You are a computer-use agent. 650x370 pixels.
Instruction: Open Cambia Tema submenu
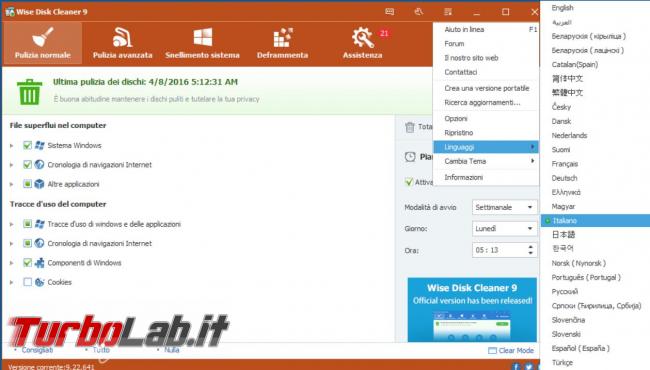click(x=486, y=161)
